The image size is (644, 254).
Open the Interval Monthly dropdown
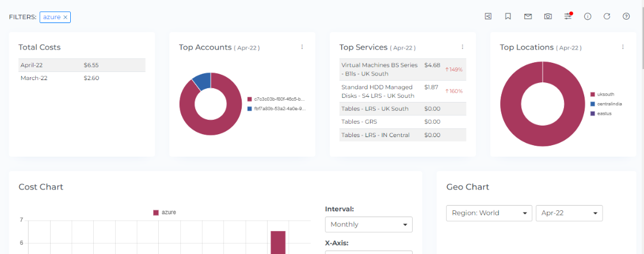pos(368,225)
